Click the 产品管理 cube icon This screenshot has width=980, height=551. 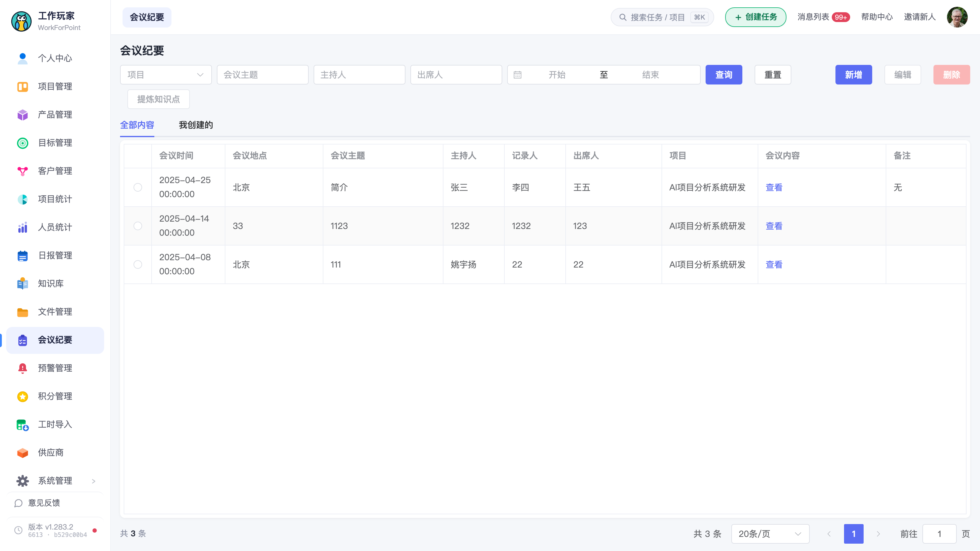pos(22,115)
